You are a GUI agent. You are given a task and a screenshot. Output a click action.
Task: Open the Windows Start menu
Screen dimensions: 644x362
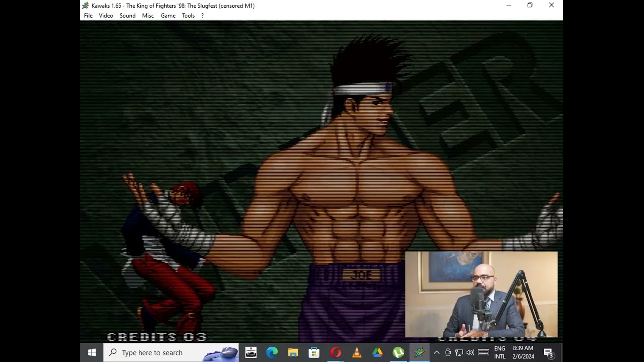[92, 353]
